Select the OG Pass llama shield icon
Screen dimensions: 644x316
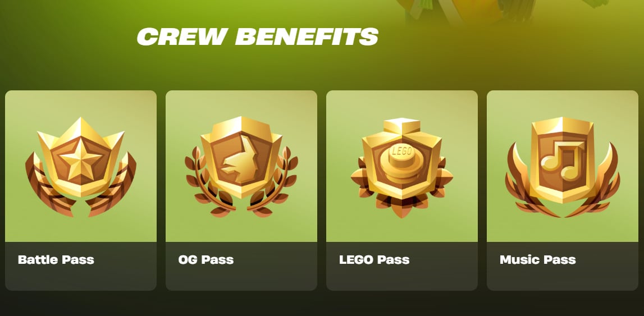coord(241,166)
